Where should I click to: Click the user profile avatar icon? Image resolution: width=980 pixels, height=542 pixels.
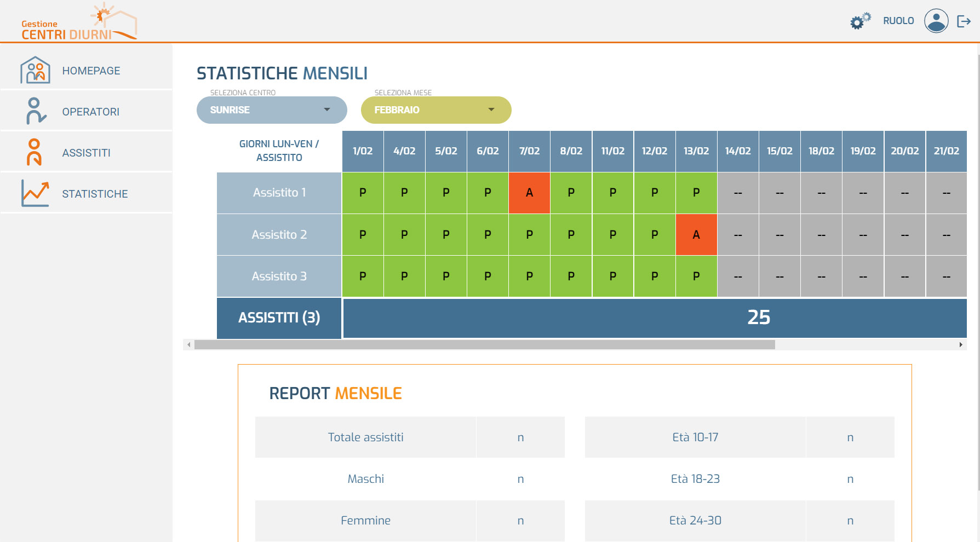936,21
